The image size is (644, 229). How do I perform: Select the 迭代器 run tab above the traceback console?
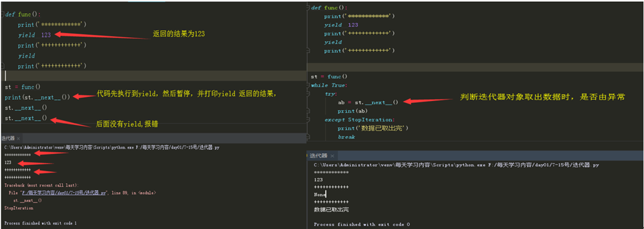tap(8, 139)
